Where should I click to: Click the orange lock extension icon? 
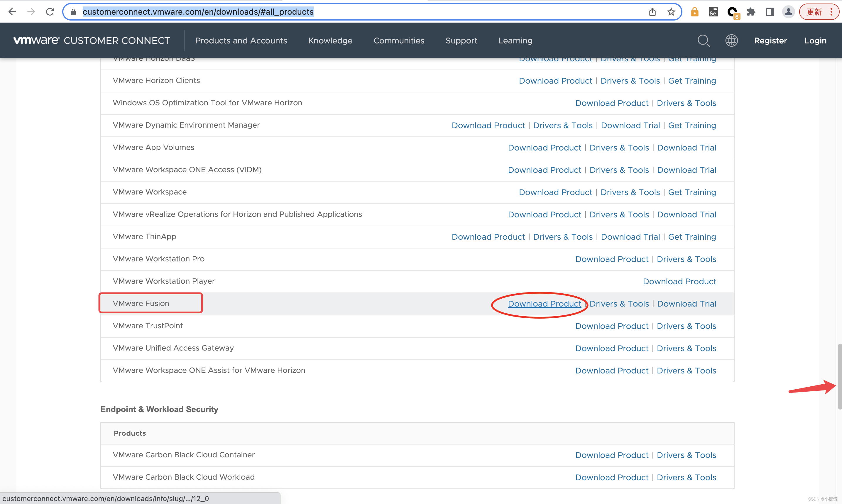click(x=695, y=12)
